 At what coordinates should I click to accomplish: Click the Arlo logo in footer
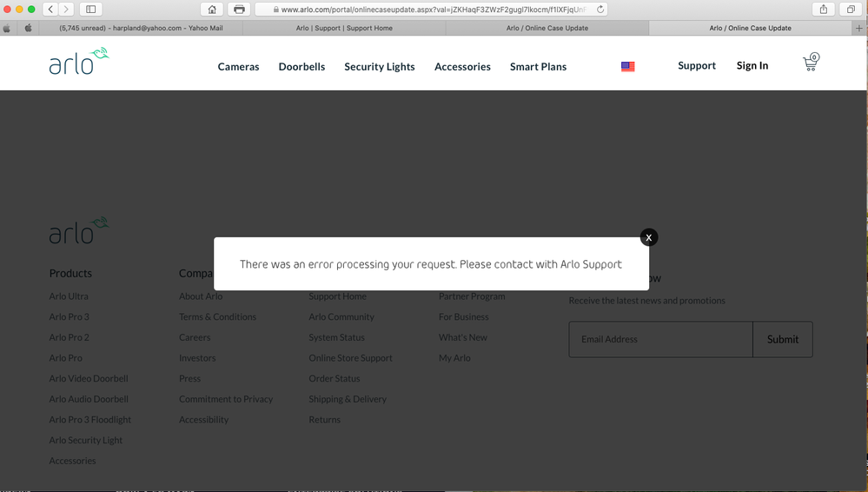click(x=79, y=230)
